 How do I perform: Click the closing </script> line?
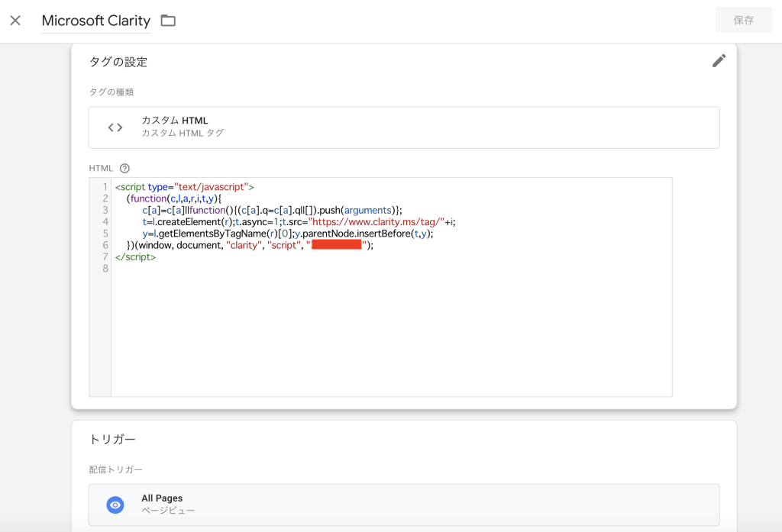tap(135, 256)
